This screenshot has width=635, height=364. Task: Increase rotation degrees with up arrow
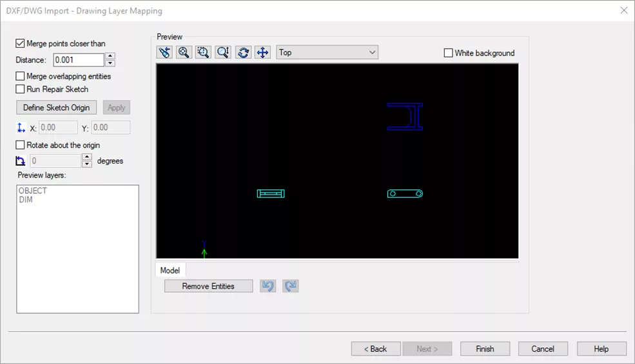coord(87,157)
